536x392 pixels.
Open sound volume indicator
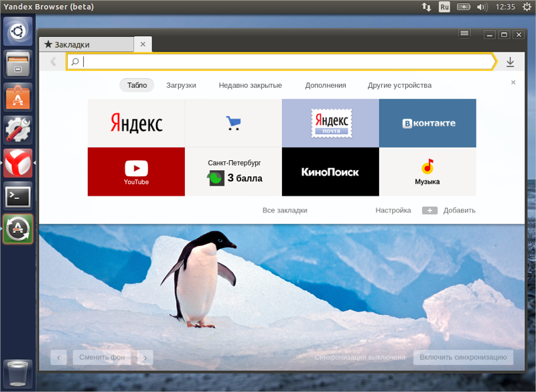pyautogui.click(x=482, y=7)
